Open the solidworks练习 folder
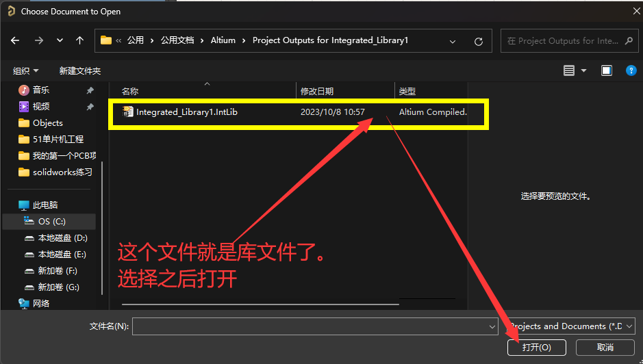This screenshot has height=364, width=643. coord(55,172)
